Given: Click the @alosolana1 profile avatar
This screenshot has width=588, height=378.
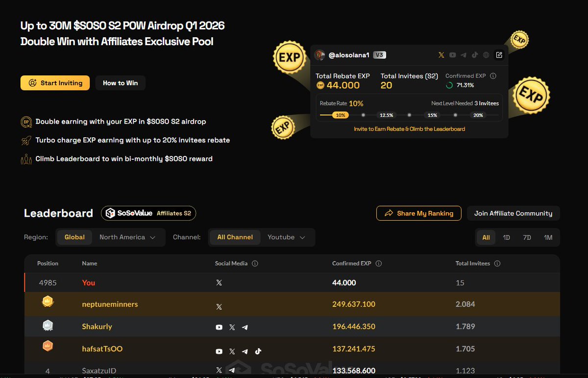Looking at the screenshot, I should pos(319,55).
